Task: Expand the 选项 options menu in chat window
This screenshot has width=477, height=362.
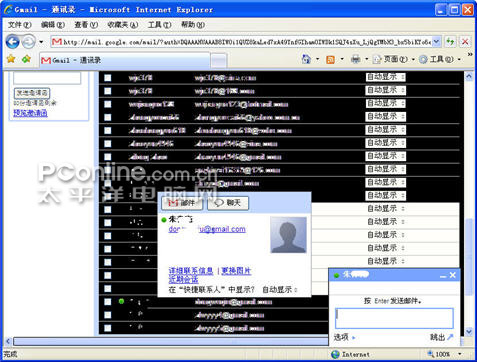Action: (345, 337)
